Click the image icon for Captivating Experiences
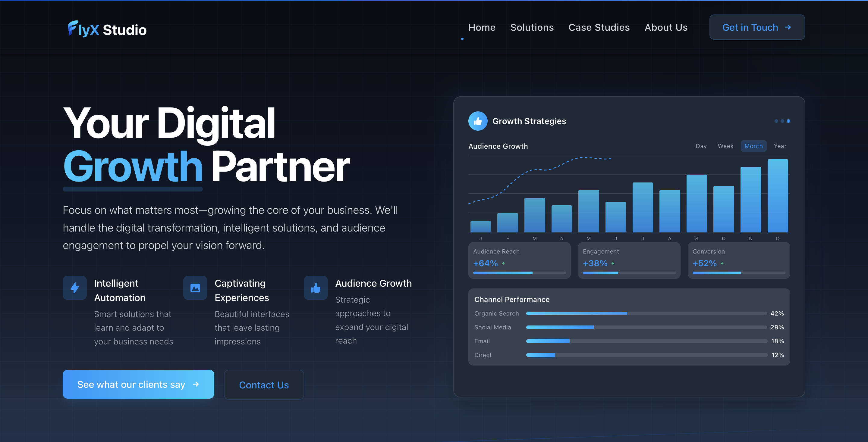Viewport: 868px width, 442px height. tap(195, 288)
